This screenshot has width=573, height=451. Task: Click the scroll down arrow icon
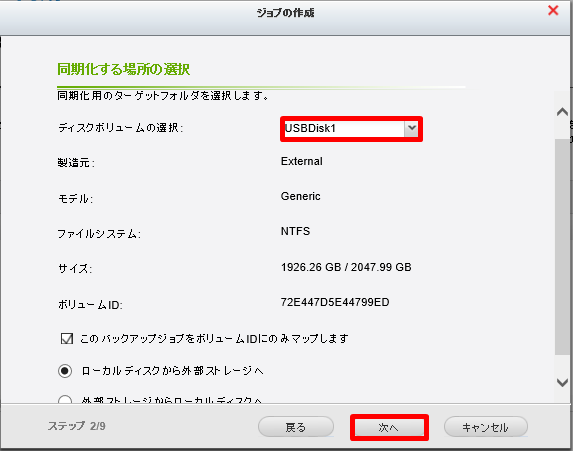click(562, 383)
